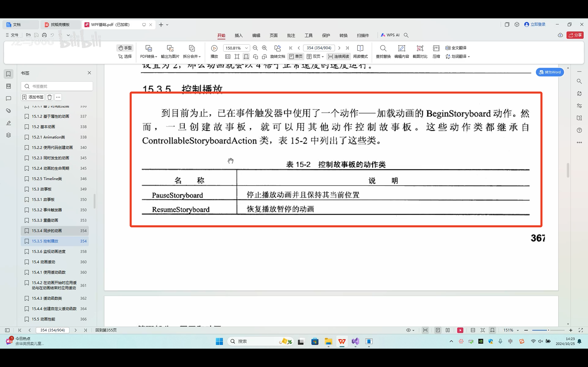The image size is (588, 367).
Task: Click the rotate document icon
Action: [x=277, y=48]
